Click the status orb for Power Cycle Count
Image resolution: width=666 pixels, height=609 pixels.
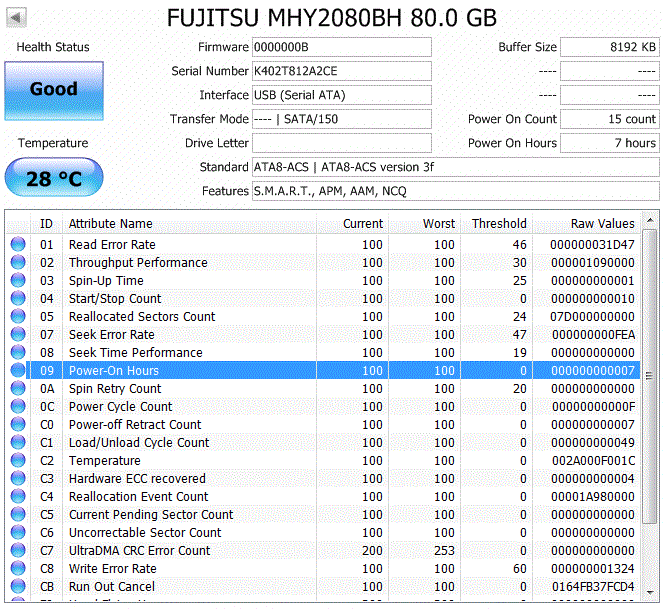tap(18, 406)
